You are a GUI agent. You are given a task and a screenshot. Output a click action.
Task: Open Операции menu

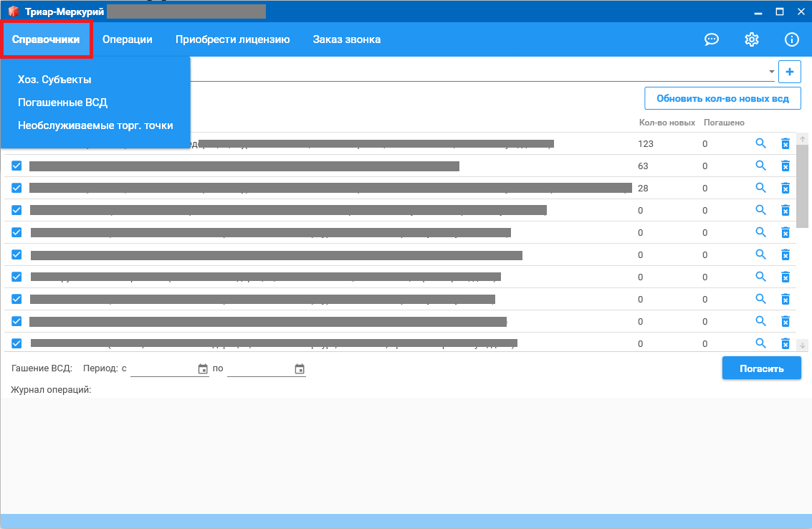coord(128,39)
